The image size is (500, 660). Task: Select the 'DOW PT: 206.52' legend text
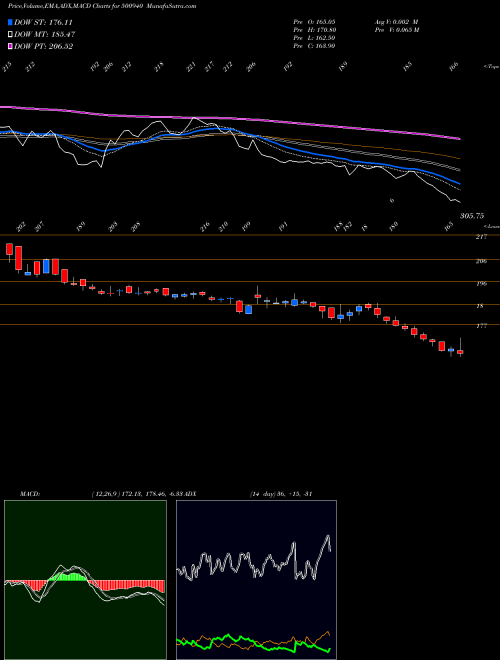point(44,46)
